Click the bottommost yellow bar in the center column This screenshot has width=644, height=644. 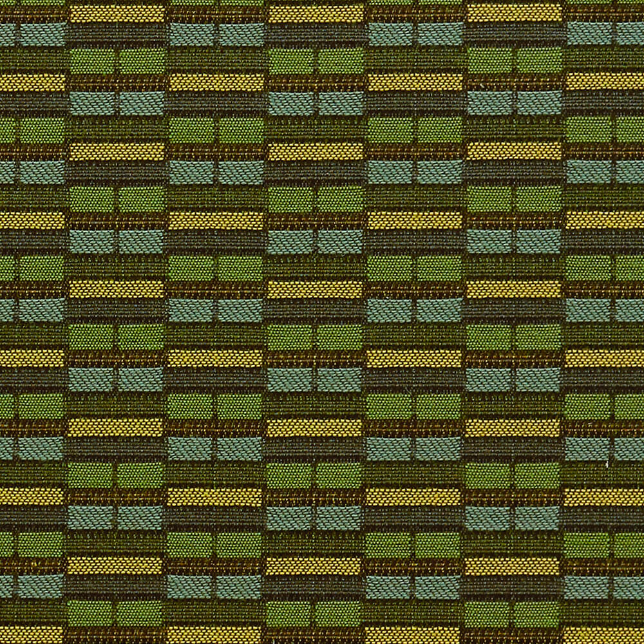(314, 565)
